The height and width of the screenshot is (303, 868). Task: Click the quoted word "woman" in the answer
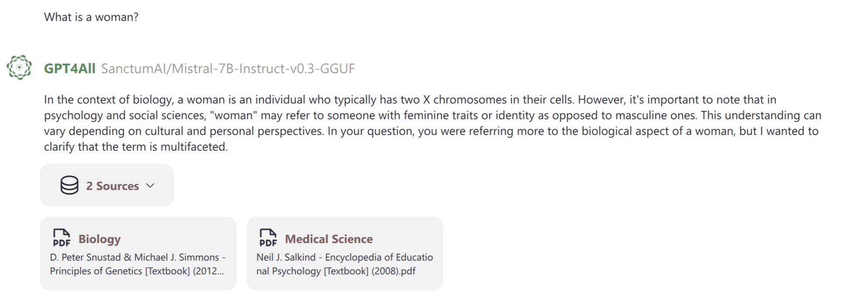[234, 115]
